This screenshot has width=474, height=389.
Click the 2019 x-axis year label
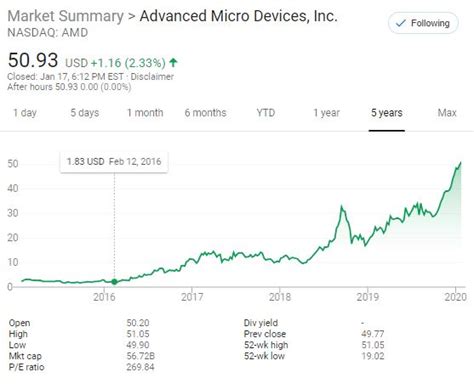pyautogui.click(x=368, y=297)
